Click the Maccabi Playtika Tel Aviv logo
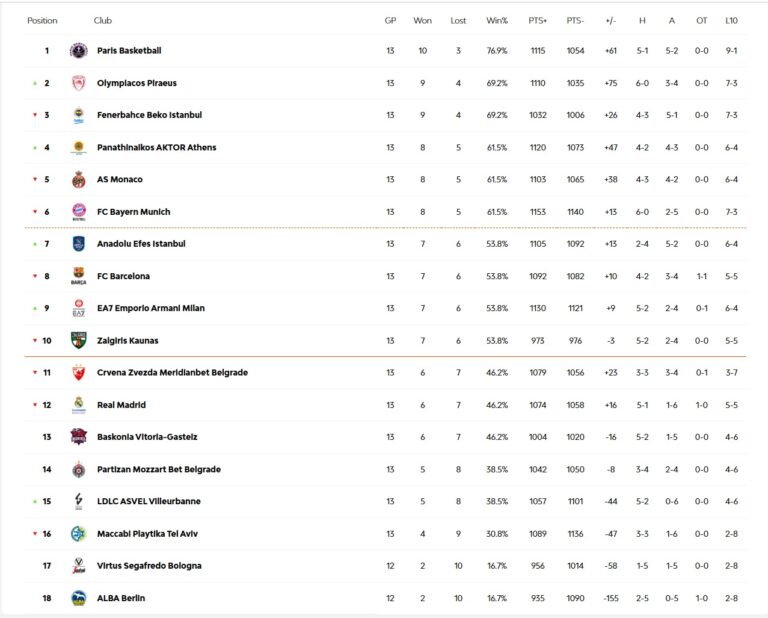The width and height of the screenshot is (768, 618). [79, 534]
